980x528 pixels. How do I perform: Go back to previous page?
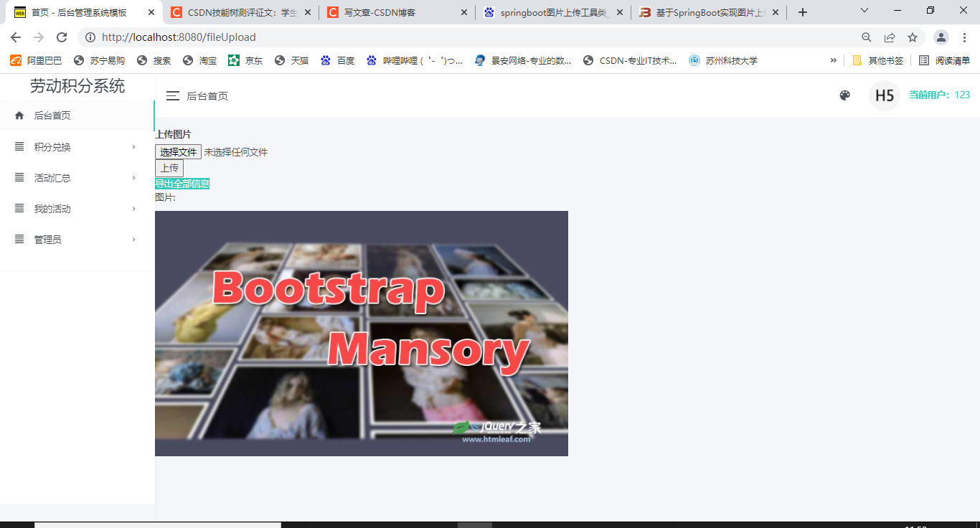(16, 37)
